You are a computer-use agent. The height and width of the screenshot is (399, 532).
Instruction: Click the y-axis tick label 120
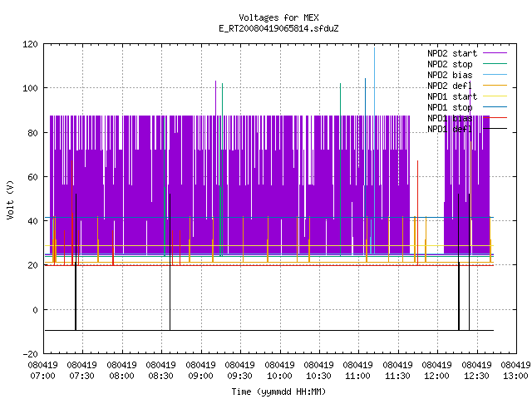point(30,44)
